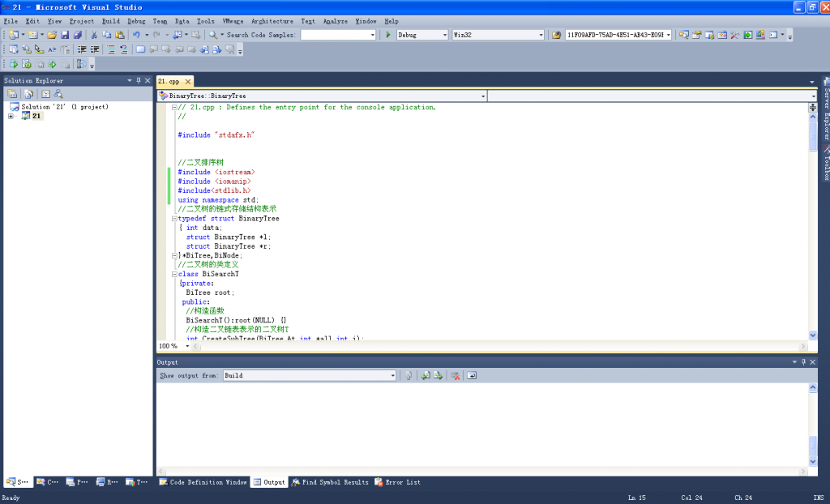Refresh the Solution Explorer view
The height and width of the screenshot is (504, 830).
point(46,94)
